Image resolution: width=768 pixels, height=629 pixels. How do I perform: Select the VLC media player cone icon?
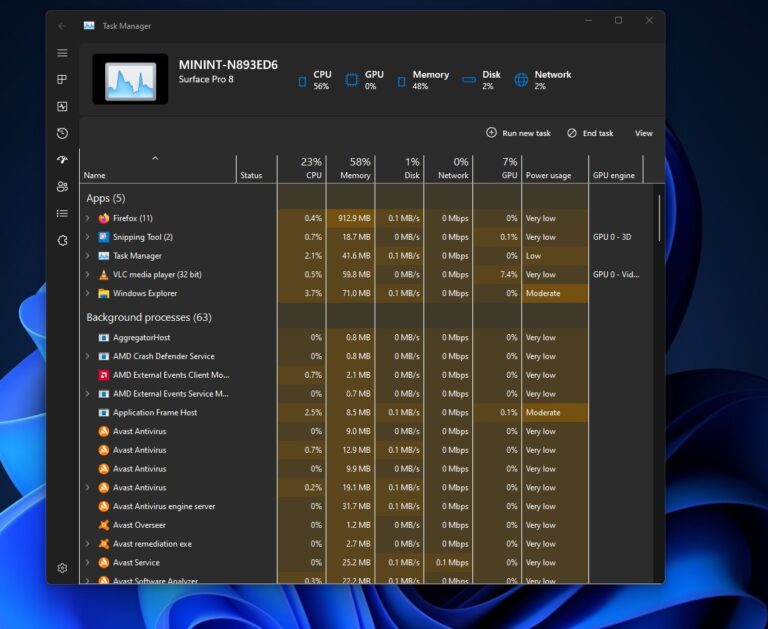click(103, 274)
